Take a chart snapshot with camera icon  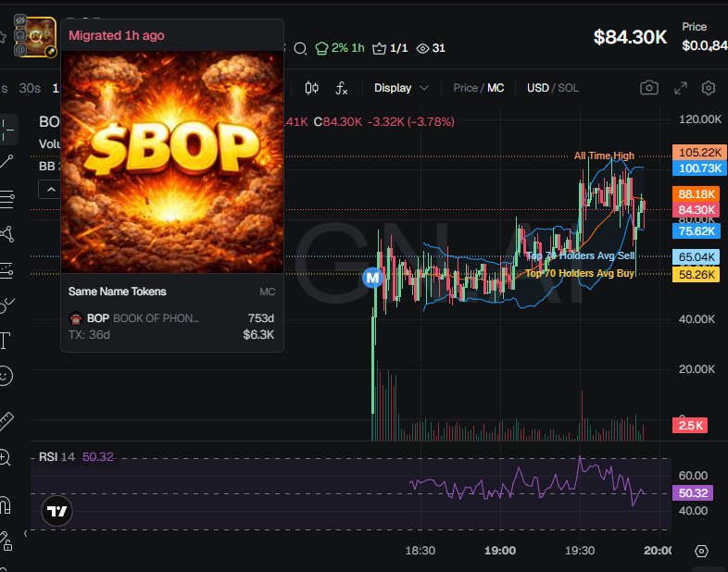(649, 88)
